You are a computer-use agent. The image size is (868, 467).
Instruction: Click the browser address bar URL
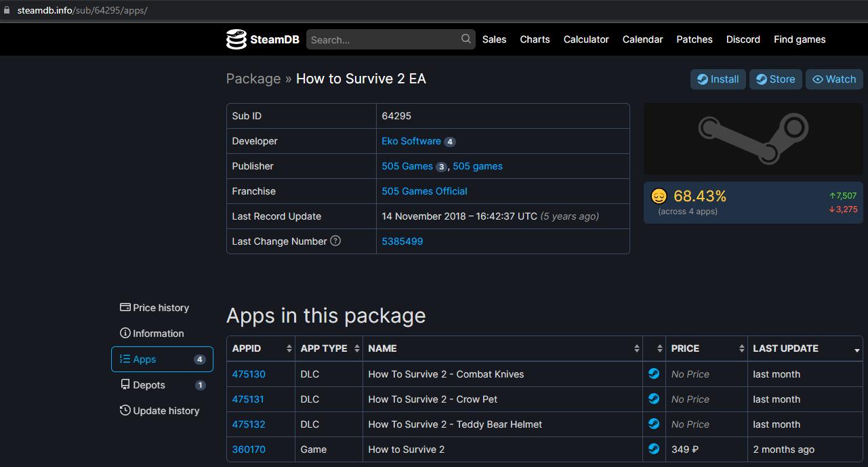(x=82, y=10)
